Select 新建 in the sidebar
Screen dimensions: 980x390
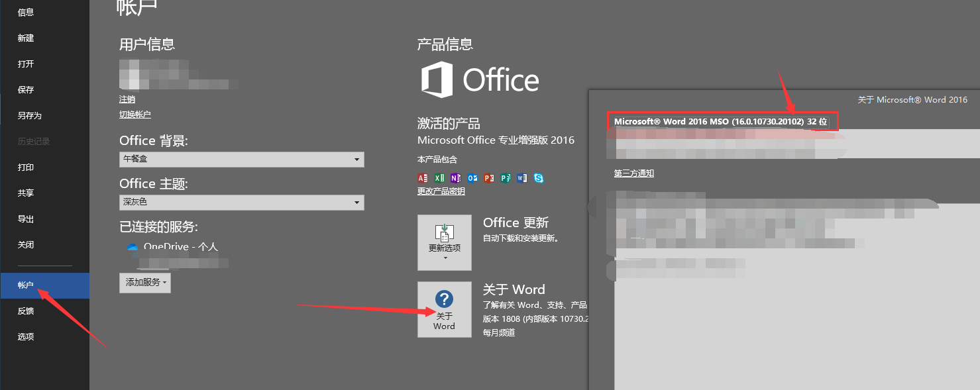click(x=26, y=38)
